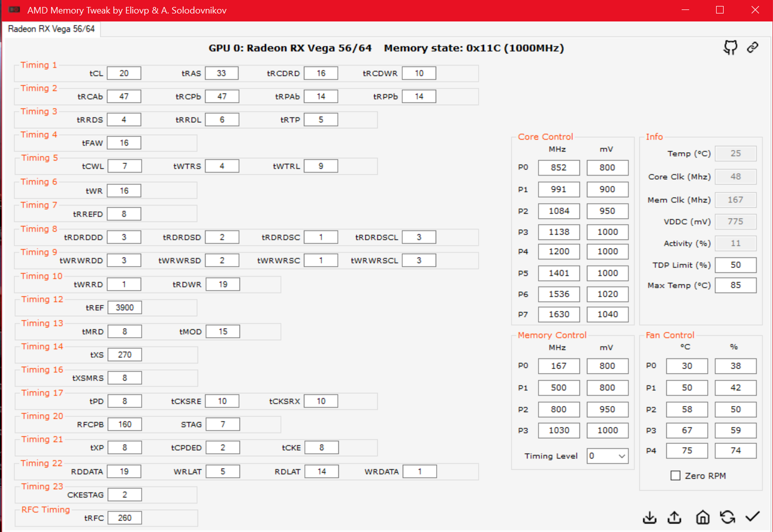This screenshot has height=532, width=773.
Task: Click the tRPPb input box
Action: tap(419, 96)
